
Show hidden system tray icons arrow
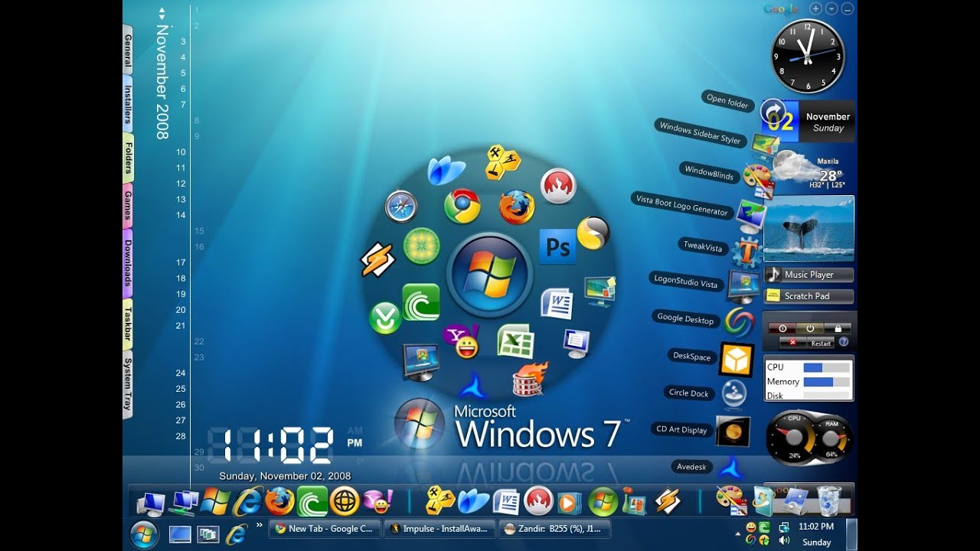point(738,533)
